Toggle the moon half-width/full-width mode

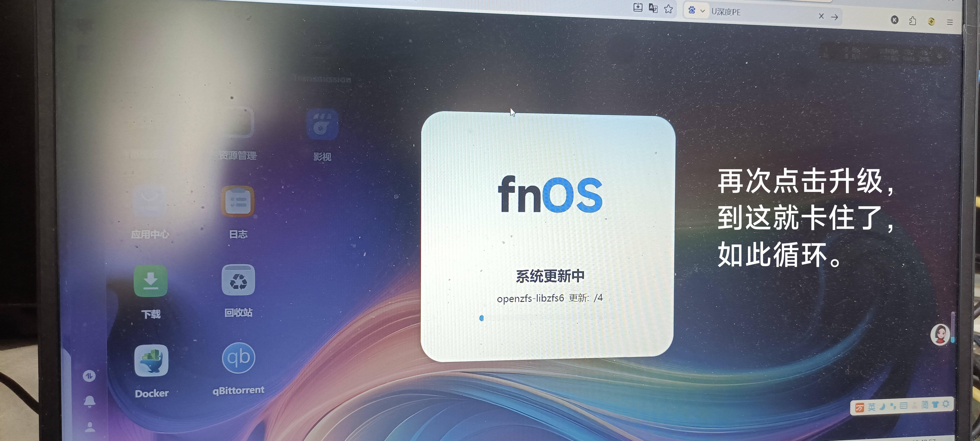click(882, 406)
